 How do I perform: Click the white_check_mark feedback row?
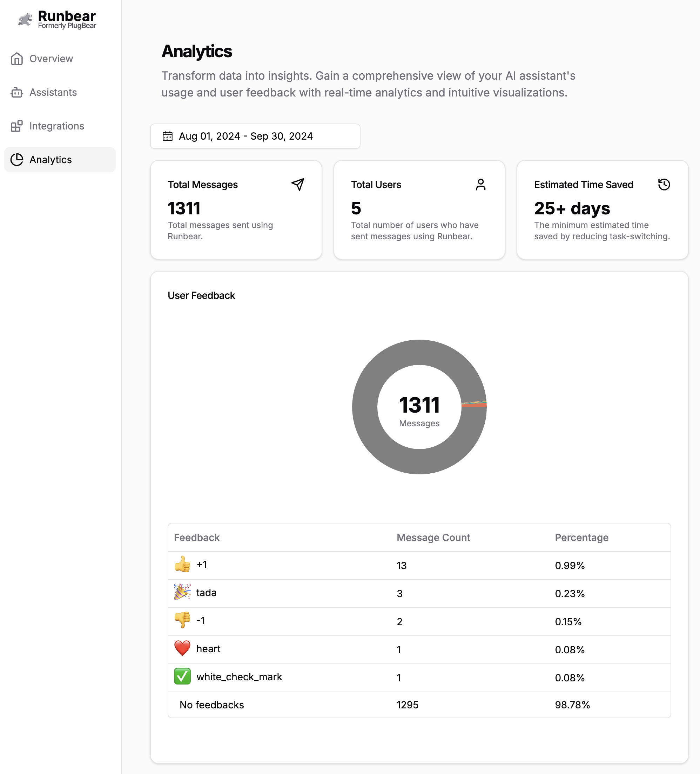(x=419, y=676)
